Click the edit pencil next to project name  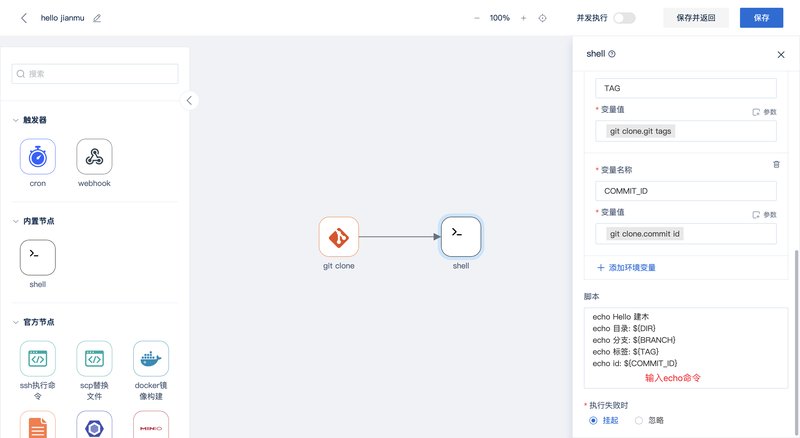pyautogui.click(x=97, y=18)
